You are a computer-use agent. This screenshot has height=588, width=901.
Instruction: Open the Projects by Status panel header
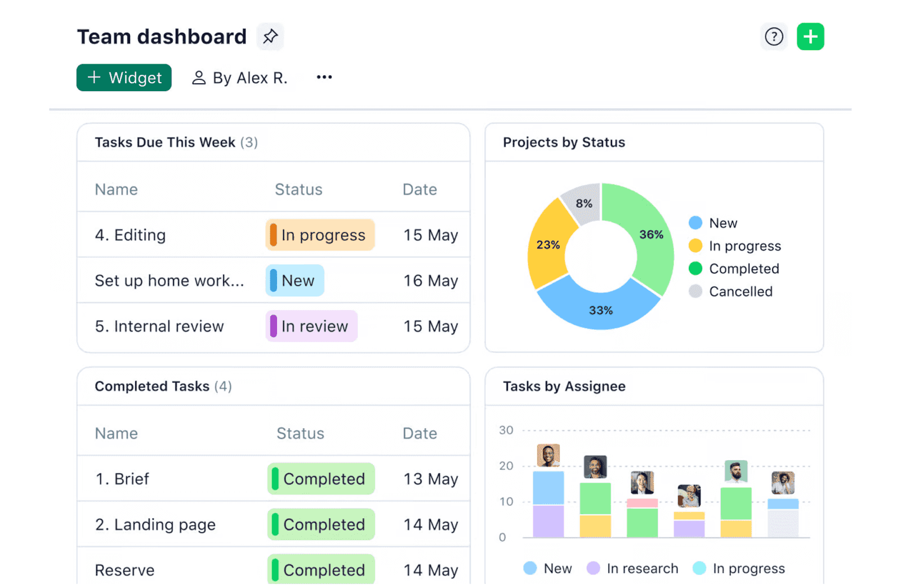(564, 142)
